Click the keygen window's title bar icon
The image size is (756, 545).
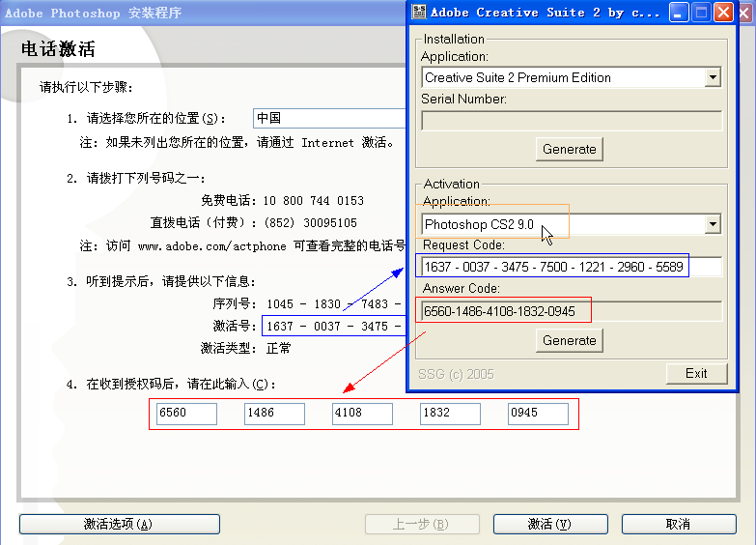coord(419,13)
